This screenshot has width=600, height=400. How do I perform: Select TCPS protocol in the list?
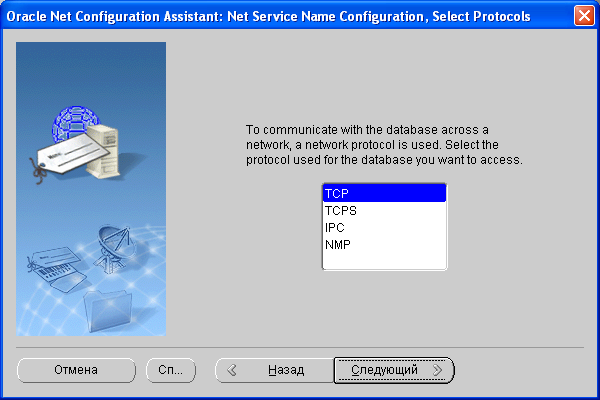point(384,211)
